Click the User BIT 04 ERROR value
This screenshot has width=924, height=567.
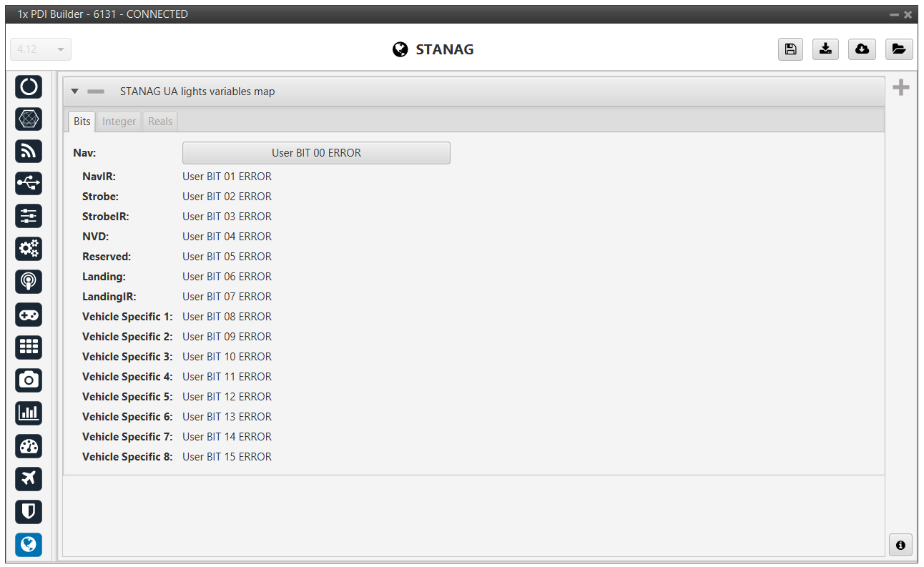coord(227,237)
